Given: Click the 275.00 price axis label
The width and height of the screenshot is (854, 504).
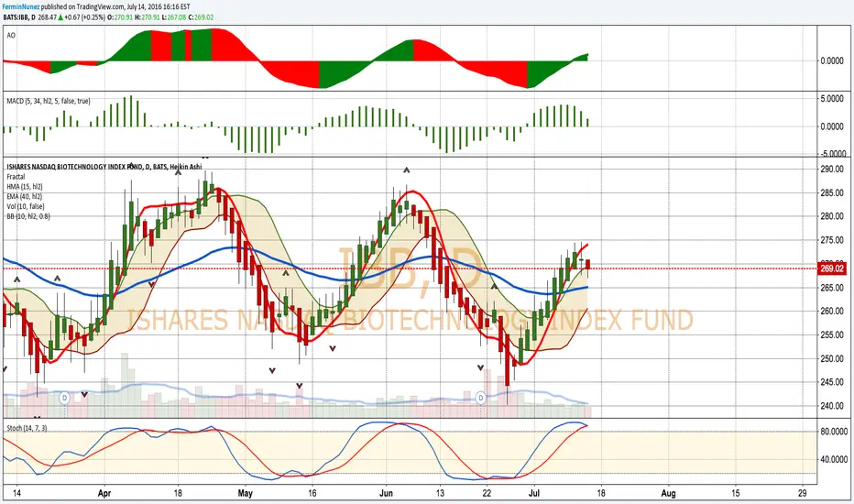Looking at the screenshot, I should [x=832, y=240].
